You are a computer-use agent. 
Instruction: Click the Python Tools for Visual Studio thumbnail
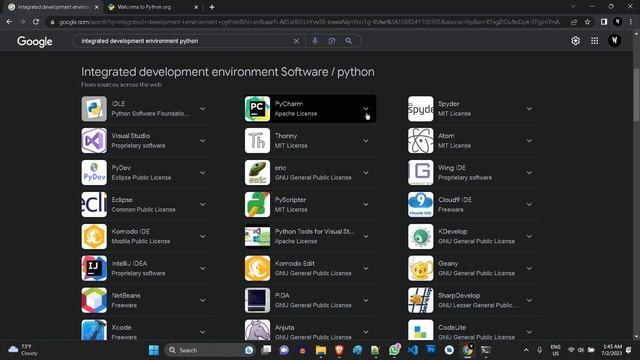tap(257, 236)
